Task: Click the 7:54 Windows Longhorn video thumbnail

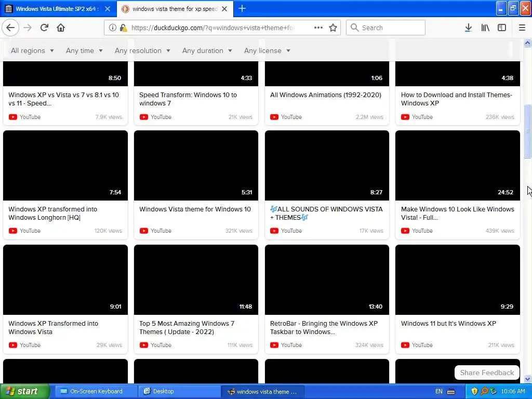Action: click(65, 166)
